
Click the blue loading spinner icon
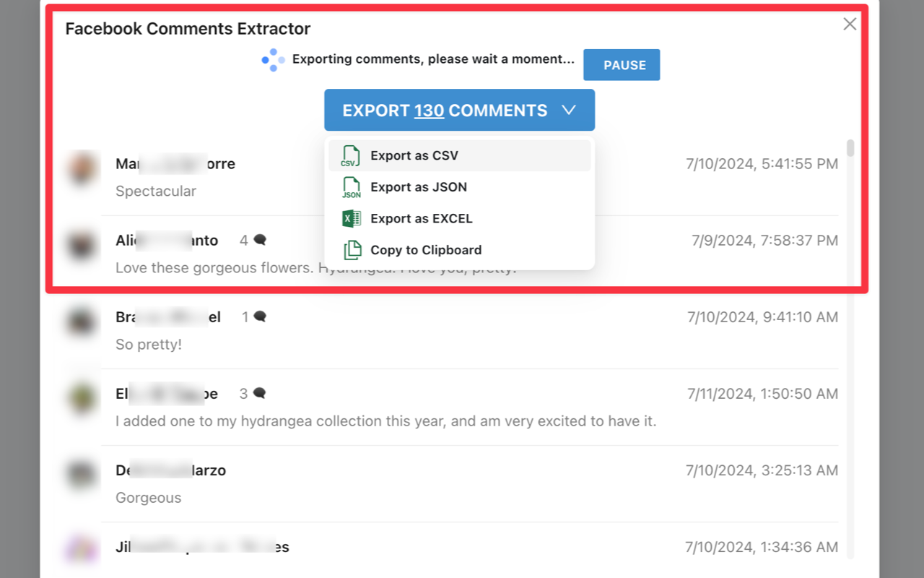273,60
